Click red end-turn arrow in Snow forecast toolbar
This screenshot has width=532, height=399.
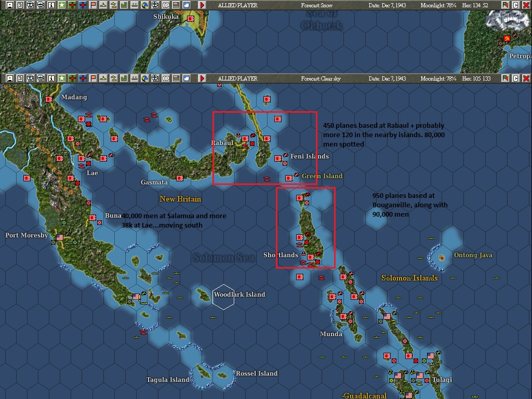(202, 5)
